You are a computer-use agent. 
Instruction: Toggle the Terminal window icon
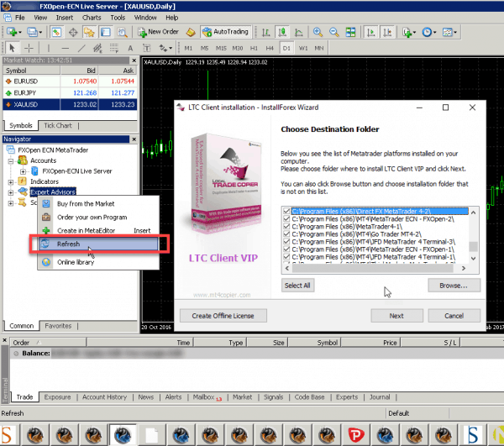pyautogui.click(x=106, y=32)
